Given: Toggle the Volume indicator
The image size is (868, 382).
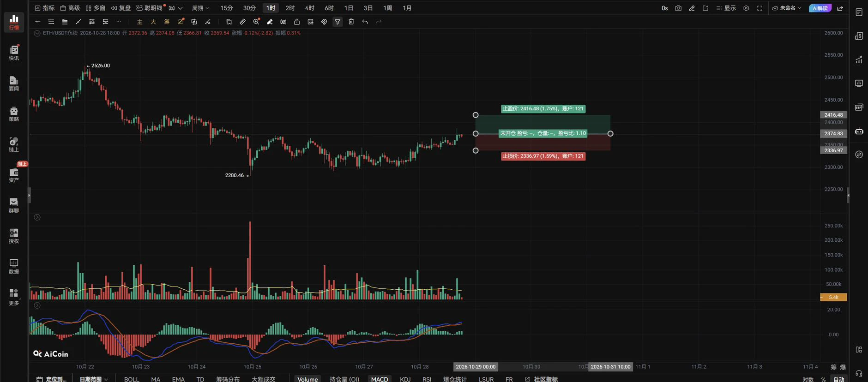Looking at the screenshot, I should click(x=307, y=379).
